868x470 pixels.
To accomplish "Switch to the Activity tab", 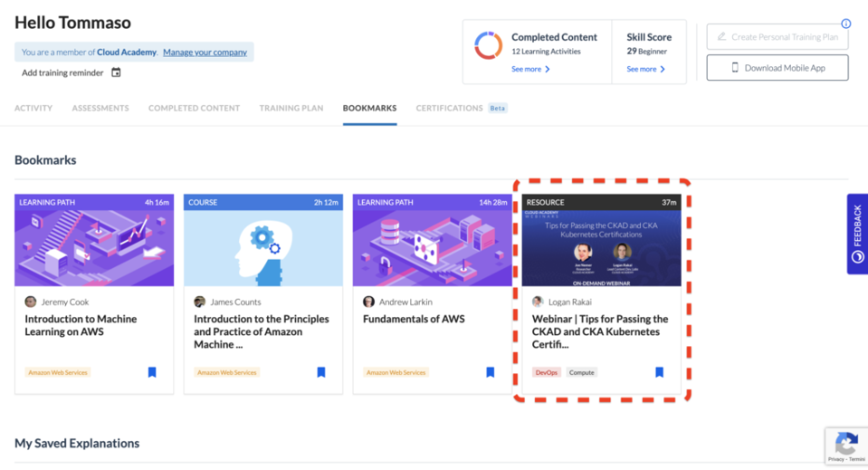I will [x=33, y=108].
